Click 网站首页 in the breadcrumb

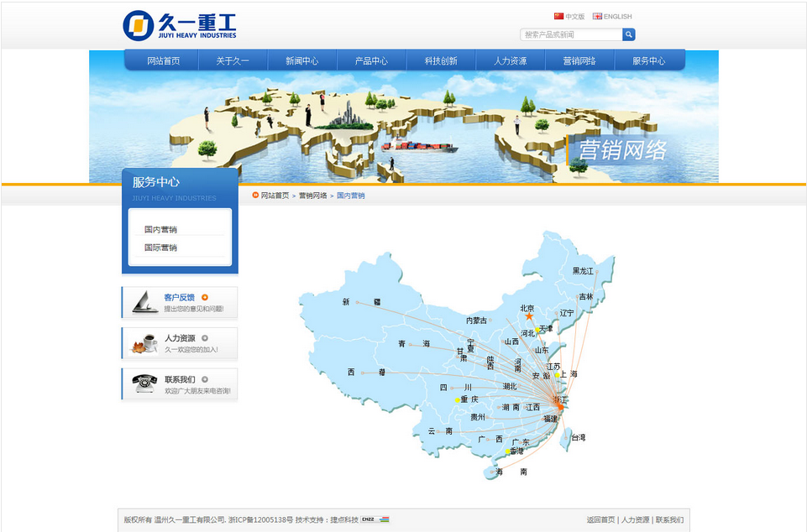pyautogui.click(x=275, y=196)
